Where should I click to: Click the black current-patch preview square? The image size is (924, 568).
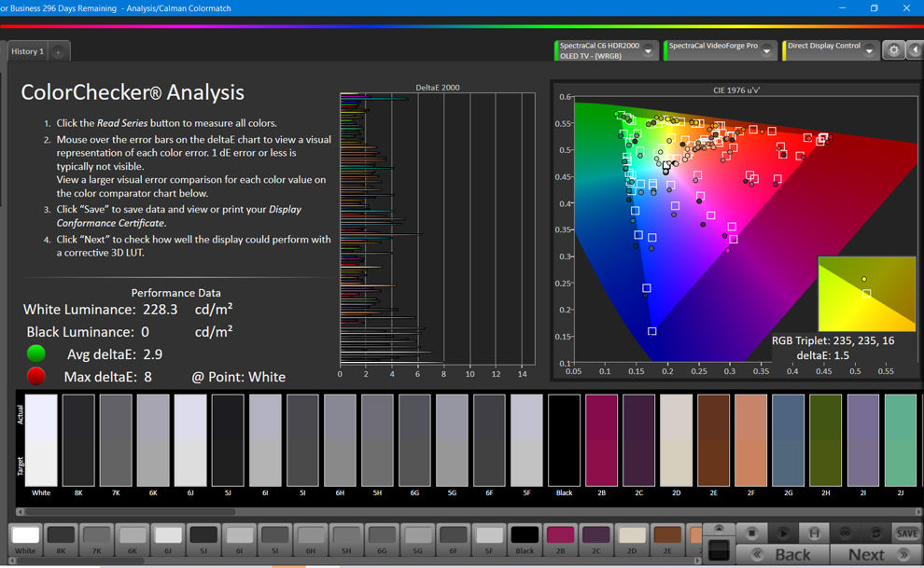tap(719, 550)
